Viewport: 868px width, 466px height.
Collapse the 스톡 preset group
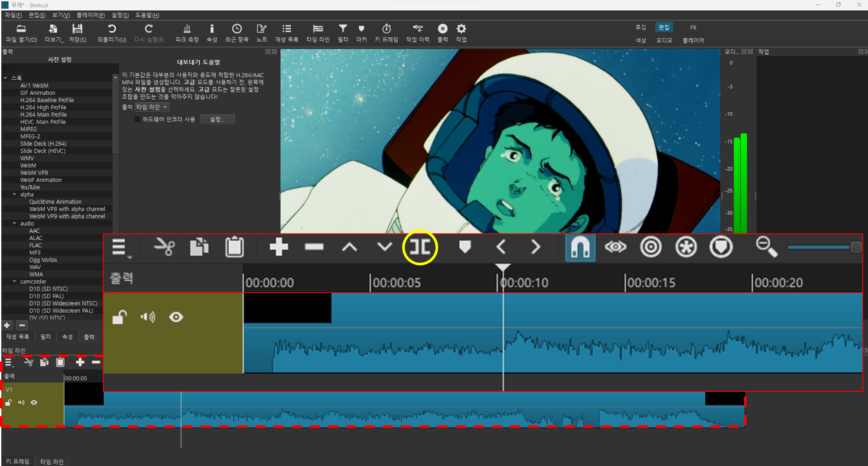6,78
